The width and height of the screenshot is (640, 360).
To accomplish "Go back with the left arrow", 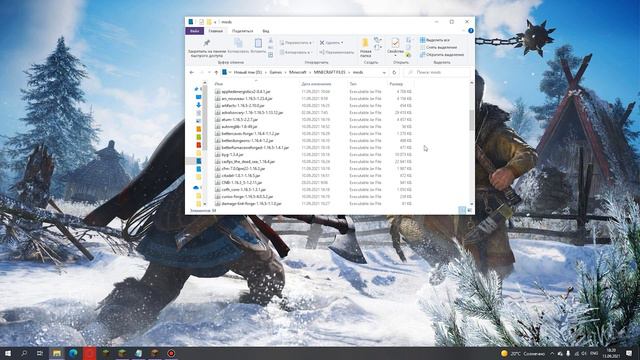I will [x=192, y=72].
